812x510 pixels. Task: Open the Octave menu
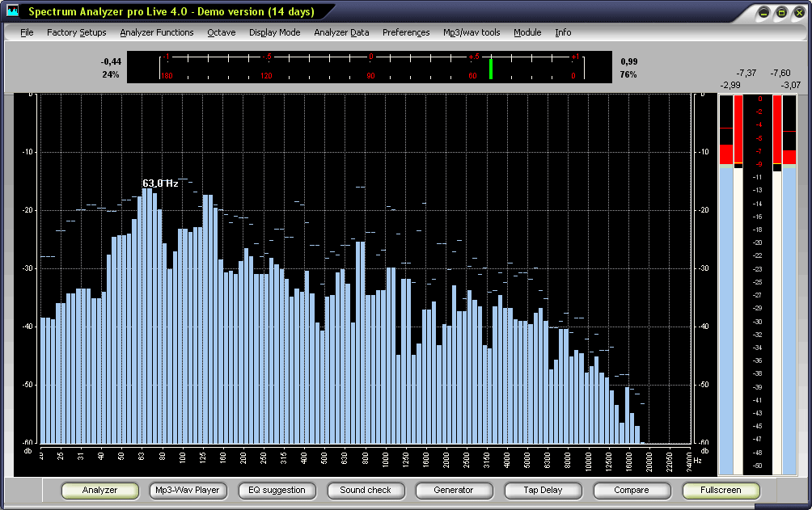pyautogui.click(x=222, y=32)
